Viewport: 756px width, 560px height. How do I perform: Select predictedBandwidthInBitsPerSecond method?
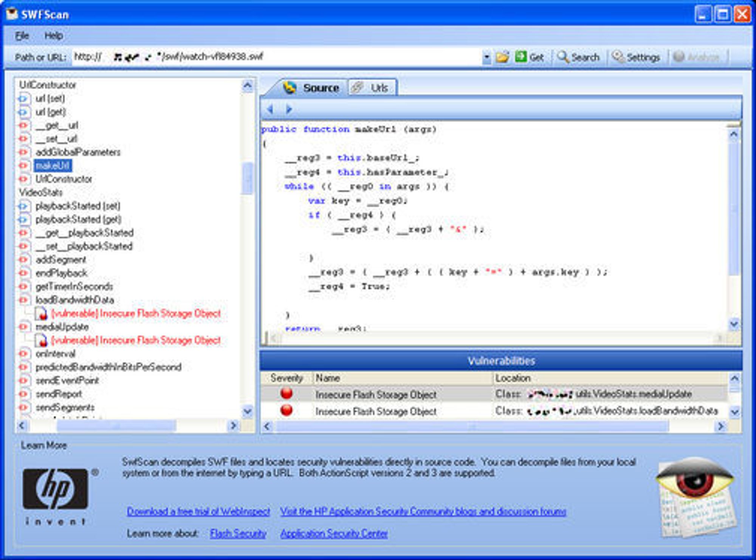pyautogui.click(x=108, y=367)
